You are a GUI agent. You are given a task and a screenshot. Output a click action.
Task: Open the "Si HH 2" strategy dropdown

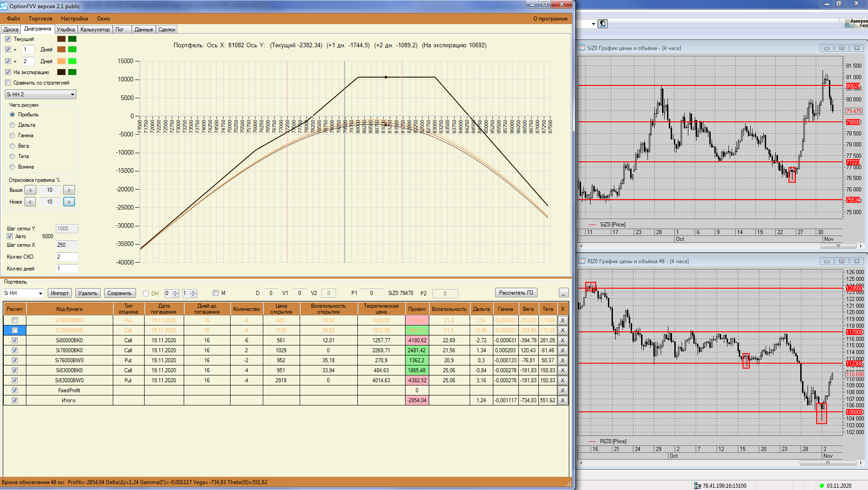[x=72, y=95]
